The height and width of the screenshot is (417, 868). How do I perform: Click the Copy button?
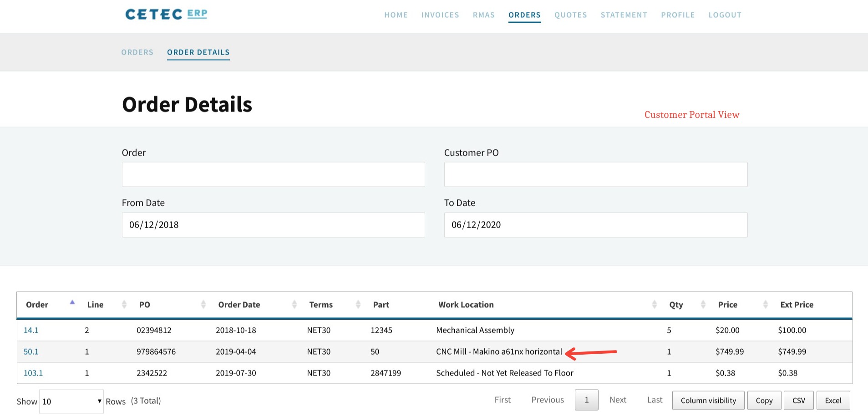(764, 401)
